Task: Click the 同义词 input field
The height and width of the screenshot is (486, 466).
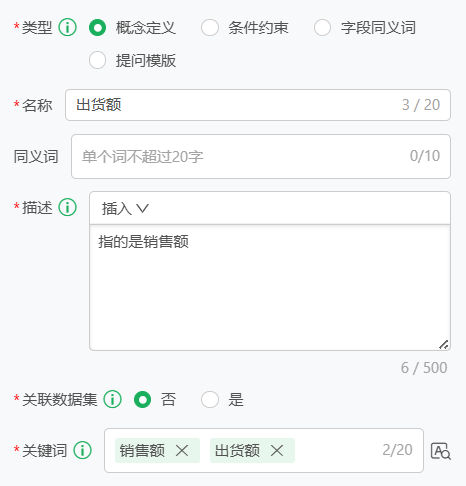Action: click(x=261, y=156)
